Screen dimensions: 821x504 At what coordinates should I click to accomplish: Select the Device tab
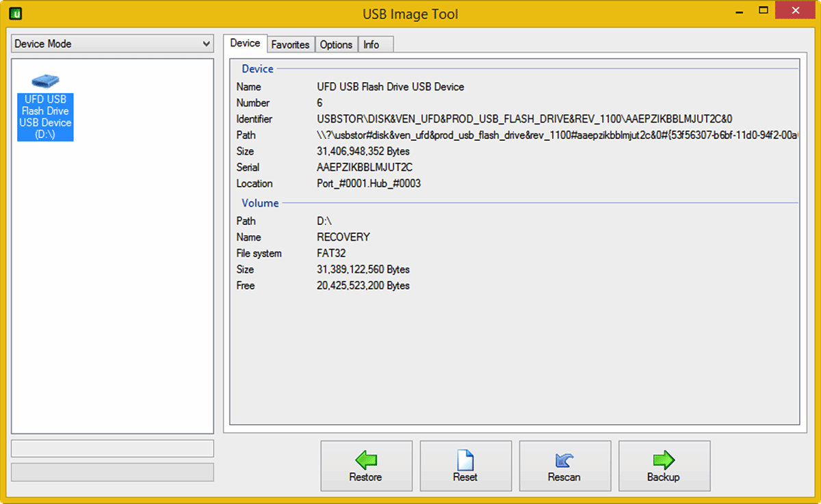(245, 42)
